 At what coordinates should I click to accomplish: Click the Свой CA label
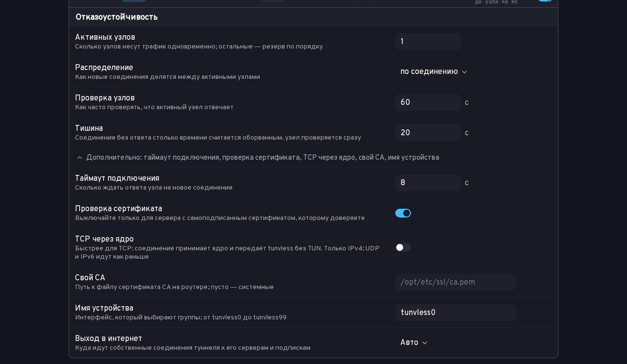(90, 278)
